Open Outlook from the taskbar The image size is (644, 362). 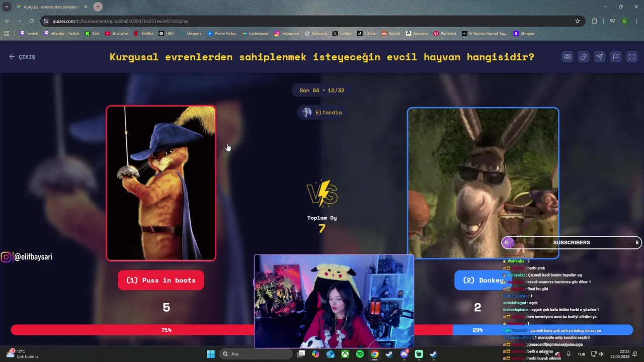(330, 354)
